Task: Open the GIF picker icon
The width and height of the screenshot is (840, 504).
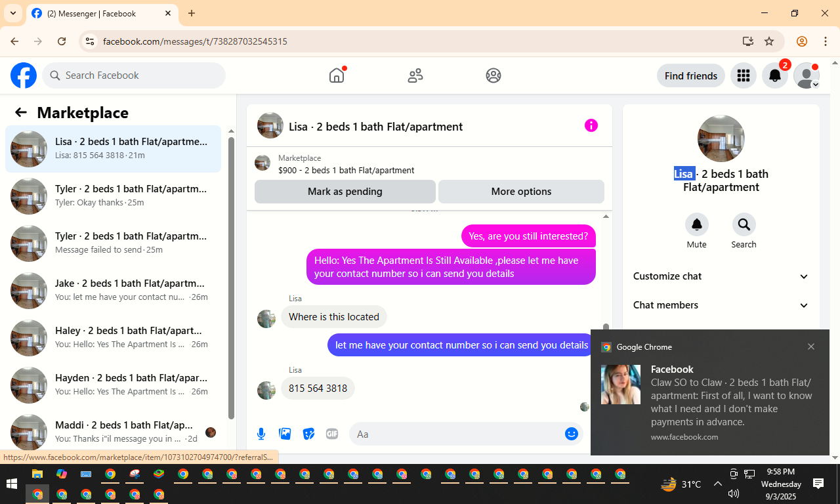Action: [332, 434]
